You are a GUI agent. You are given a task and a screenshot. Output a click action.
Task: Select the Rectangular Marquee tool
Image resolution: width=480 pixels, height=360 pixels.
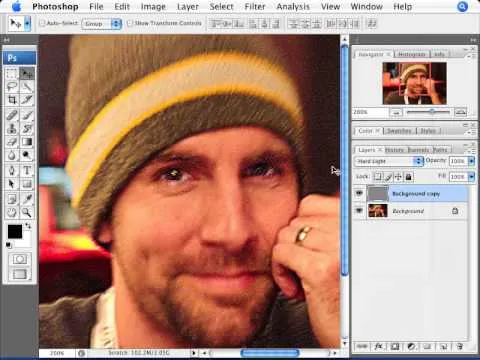coord(12,73)
